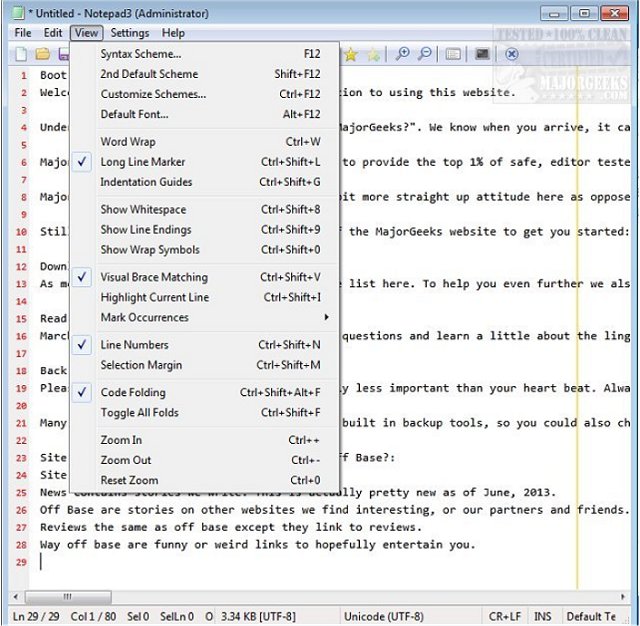
Task: Click the scrollbar left arrow
Action: click(x=16, y=597)
